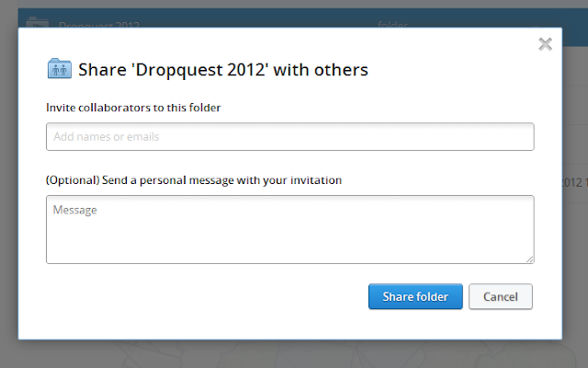588x368 pixels.
Task: Click the Message box resize grip
Action: click(529, 259)
